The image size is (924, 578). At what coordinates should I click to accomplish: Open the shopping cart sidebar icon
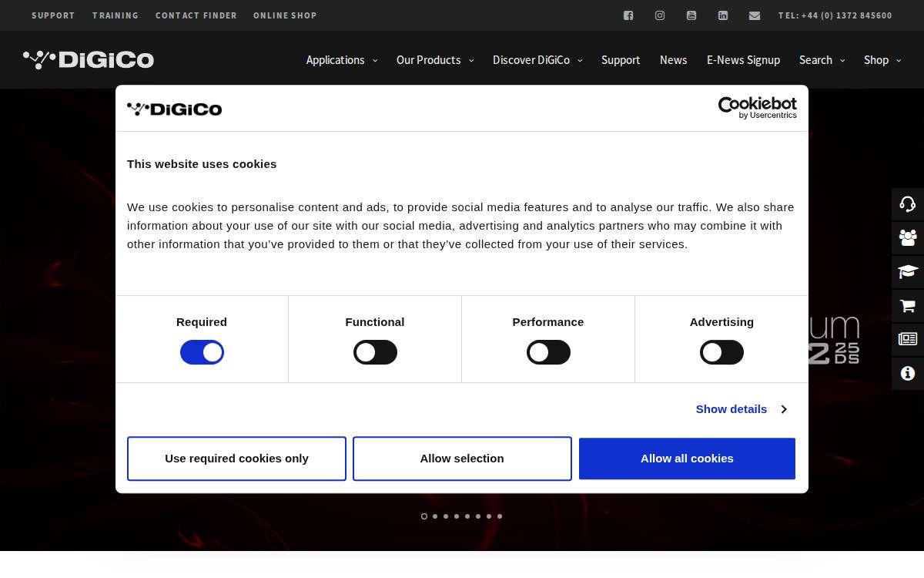(908, 306)
